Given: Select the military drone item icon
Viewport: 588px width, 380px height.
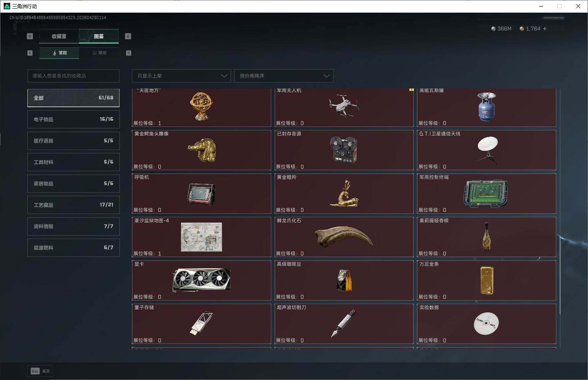Looking at the screenshot, I should tap(344, 105).
